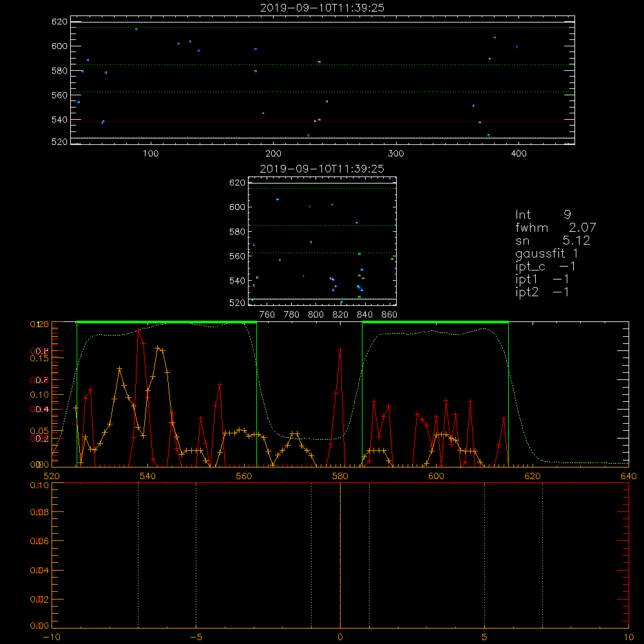Click x-axis label 760 on middle plot
The width and height of the screenshot is (644, 644).
[267, 315]
